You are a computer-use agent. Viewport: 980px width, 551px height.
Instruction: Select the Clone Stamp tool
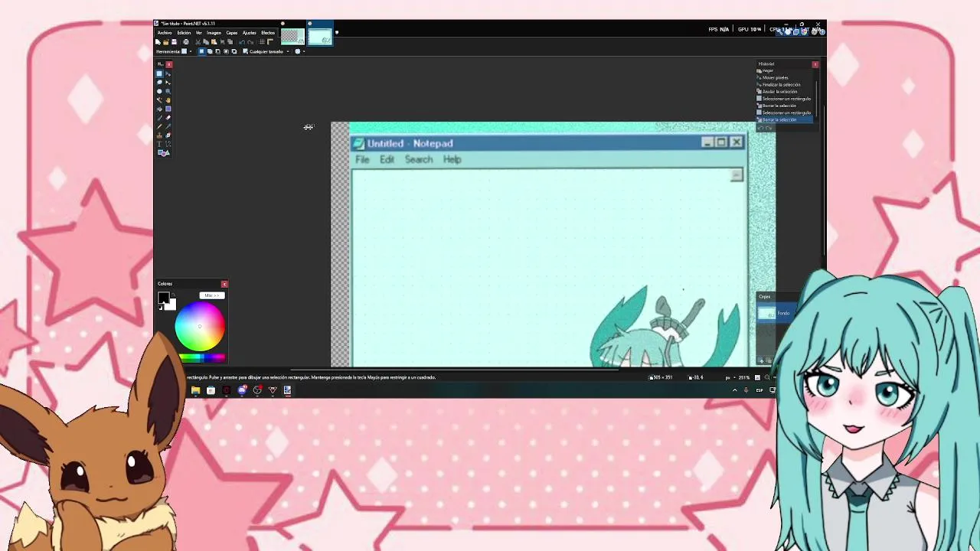[159, 135]
